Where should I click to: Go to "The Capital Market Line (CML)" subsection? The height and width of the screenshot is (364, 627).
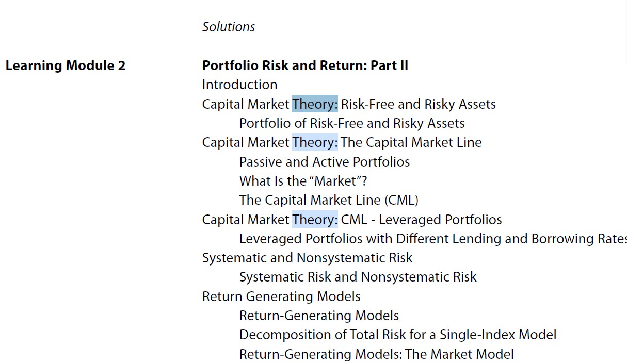coord(329,200)
